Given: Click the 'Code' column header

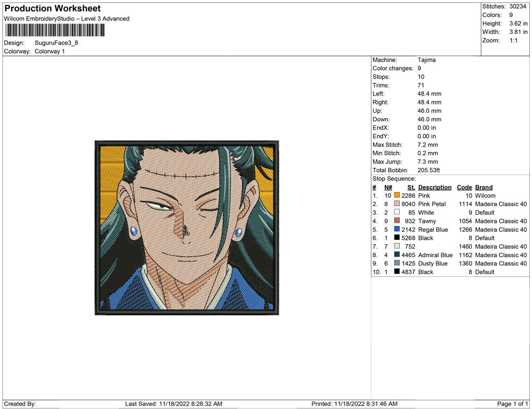Looking at the screenshot, I should [x=464, y=187].
